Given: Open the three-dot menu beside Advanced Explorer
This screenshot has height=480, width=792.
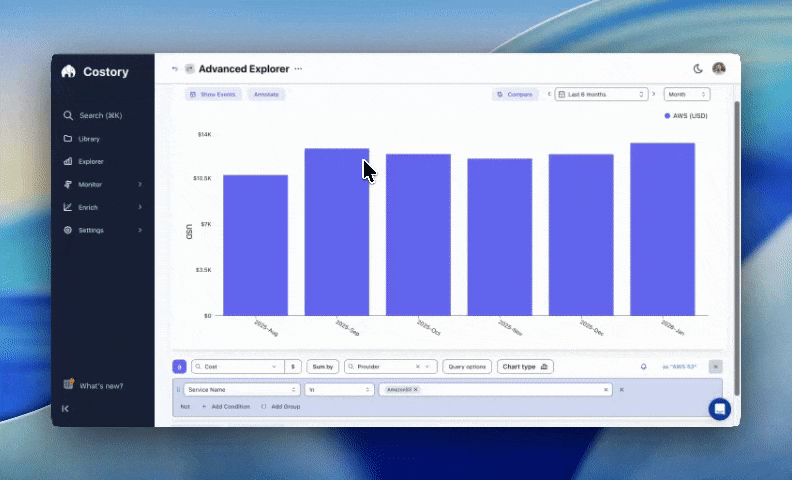Looking at the screenshot, I should (298, 69).
